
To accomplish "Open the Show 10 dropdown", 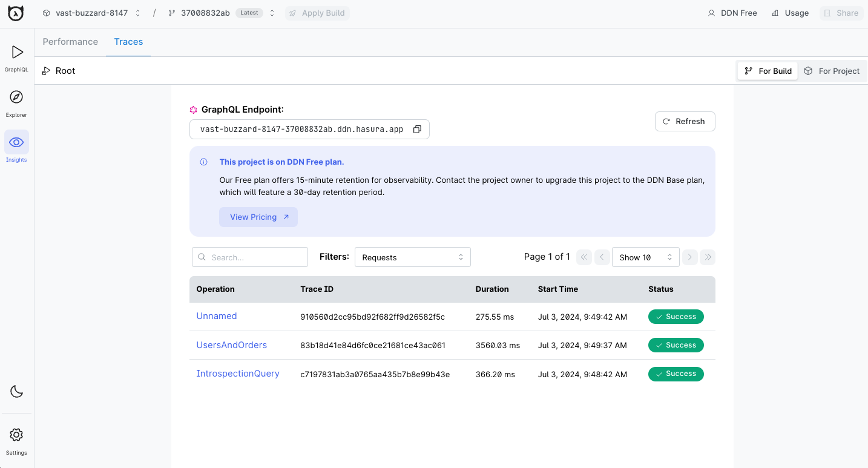I will (646, 257).
